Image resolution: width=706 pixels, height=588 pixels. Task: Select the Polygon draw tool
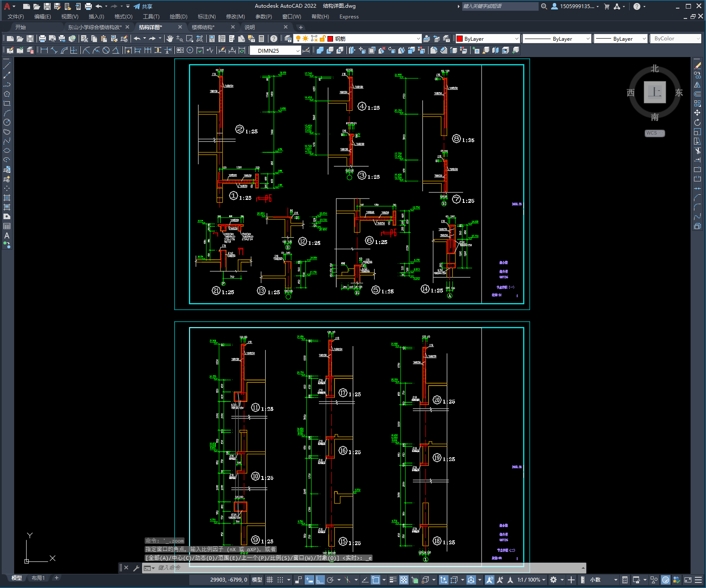pos(7,94)
